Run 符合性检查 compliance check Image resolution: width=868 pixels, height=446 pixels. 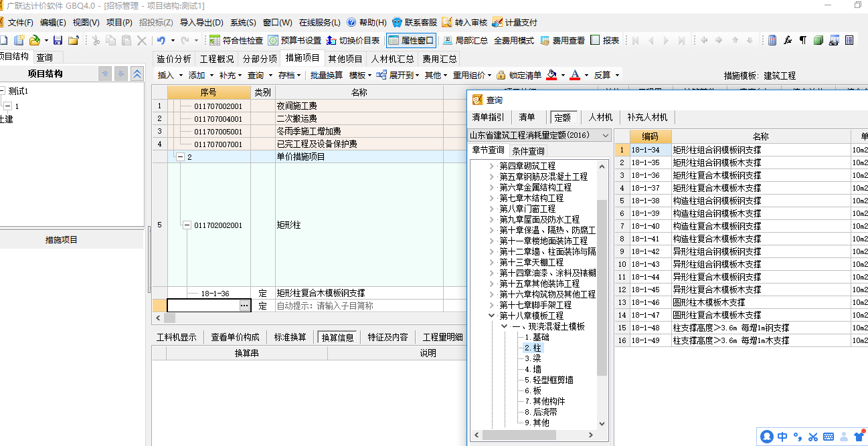pos(236,40)
